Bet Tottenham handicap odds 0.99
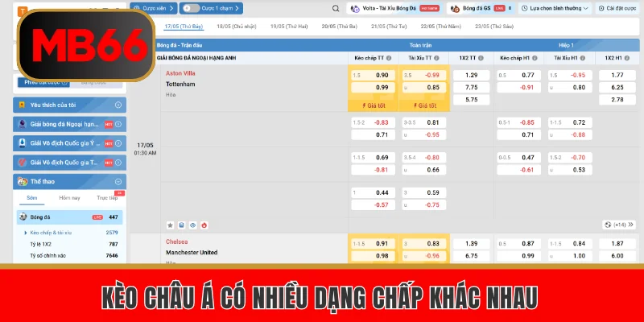Image resolution: width=644 pixels, height=322 pixels. (x=373, y=88)
